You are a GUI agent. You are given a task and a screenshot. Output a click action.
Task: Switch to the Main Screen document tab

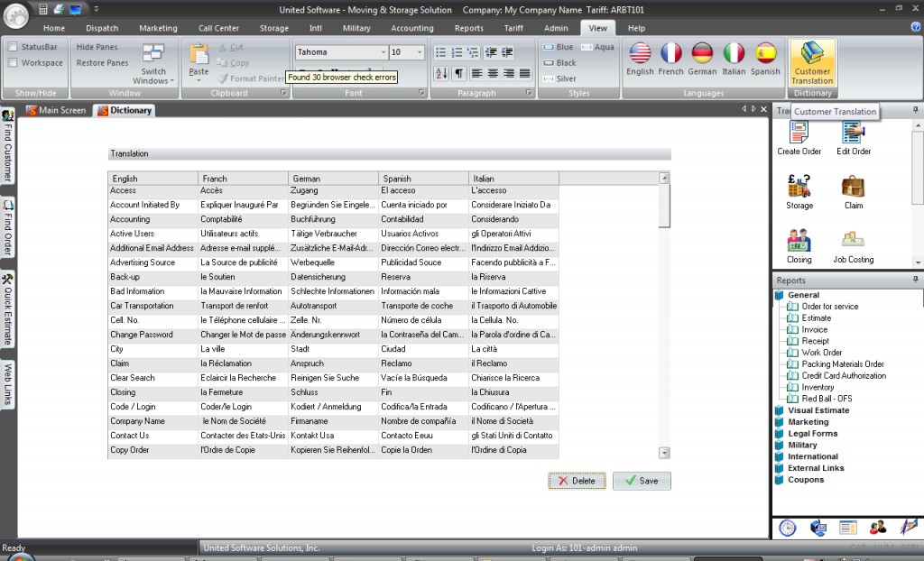click(56, 110)
